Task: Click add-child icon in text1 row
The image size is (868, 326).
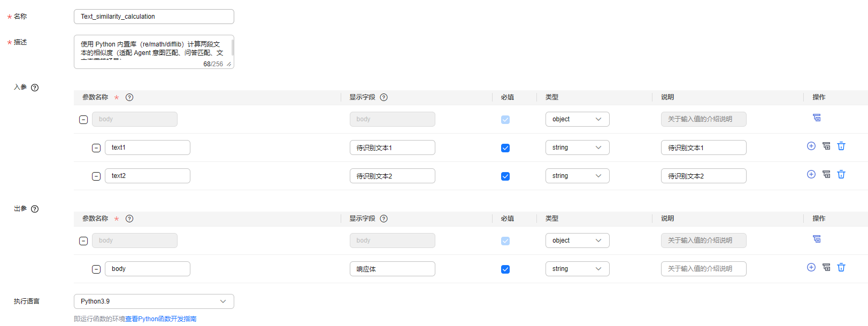Action: point(826,146)
